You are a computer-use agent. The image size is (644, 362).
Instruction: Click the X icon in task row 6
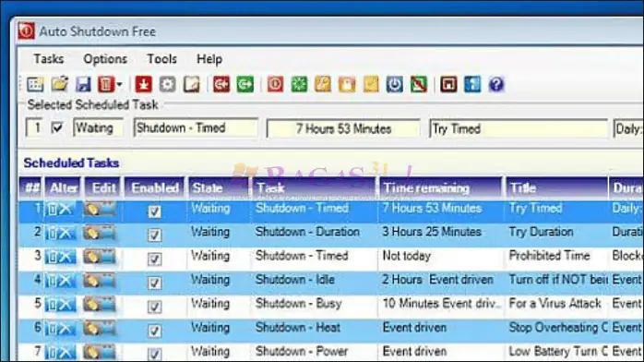pyautogui.click(x=66, y=329)
